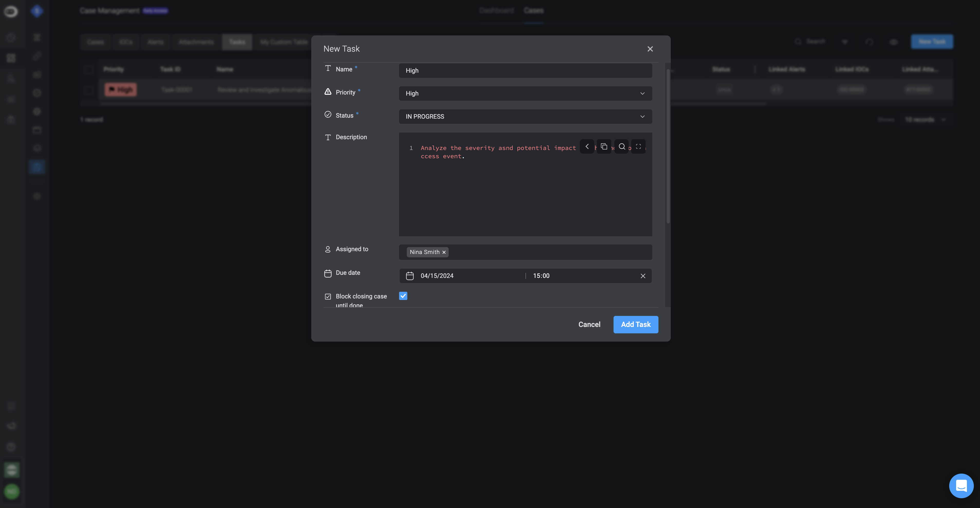Clear the due date with X icon
980x508 pixels.
(x=643, y=276)
